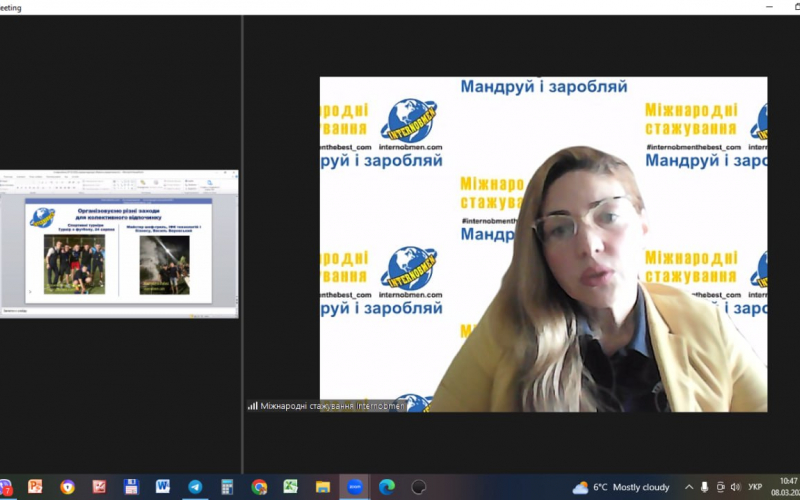Switch the УКР keyboard language indicator

[x=755, y=487]
